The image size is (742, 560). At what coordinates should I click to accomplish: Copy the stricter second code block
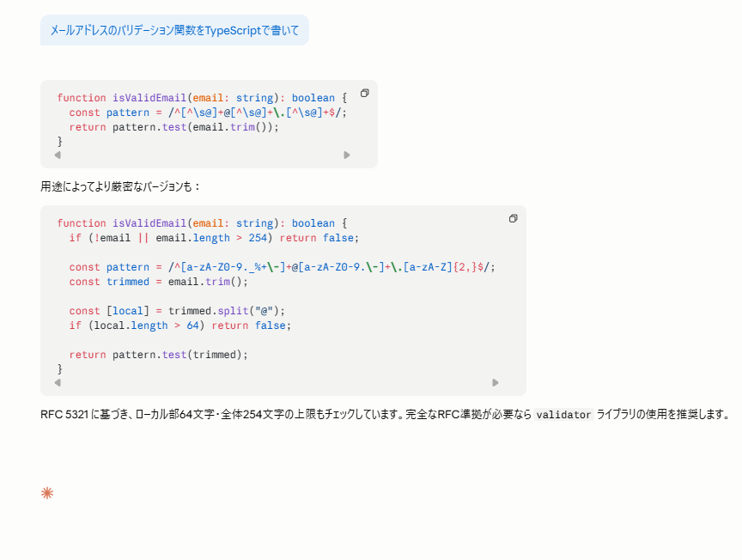point(513,218)
